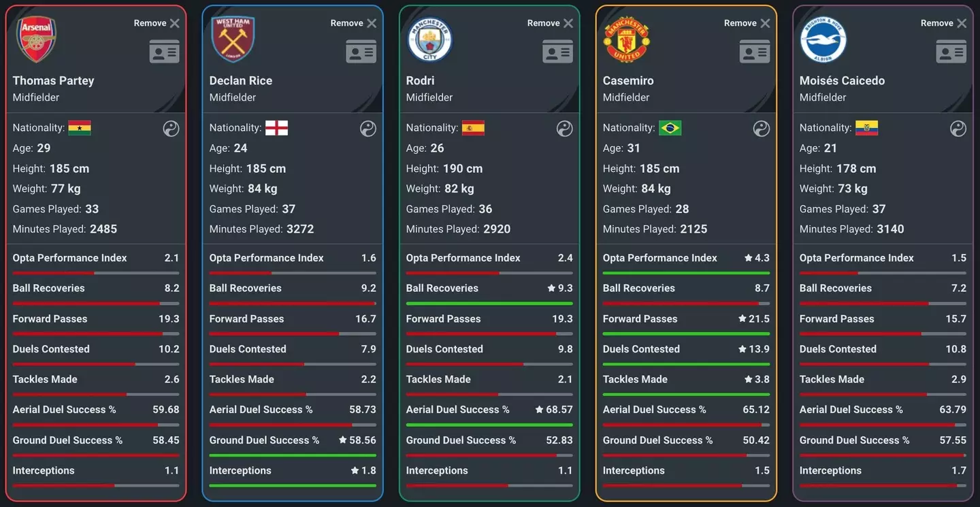Remove Casemiro from comparison
Image resolution: width=980 pixels, height=507 pixels.
[747, 23]
